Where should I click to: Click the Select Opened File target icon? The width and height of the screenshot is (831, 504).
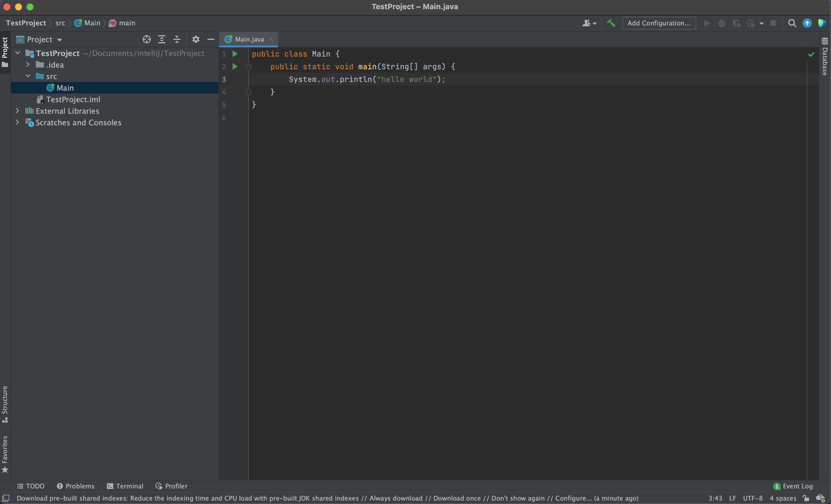coord(146,40)
